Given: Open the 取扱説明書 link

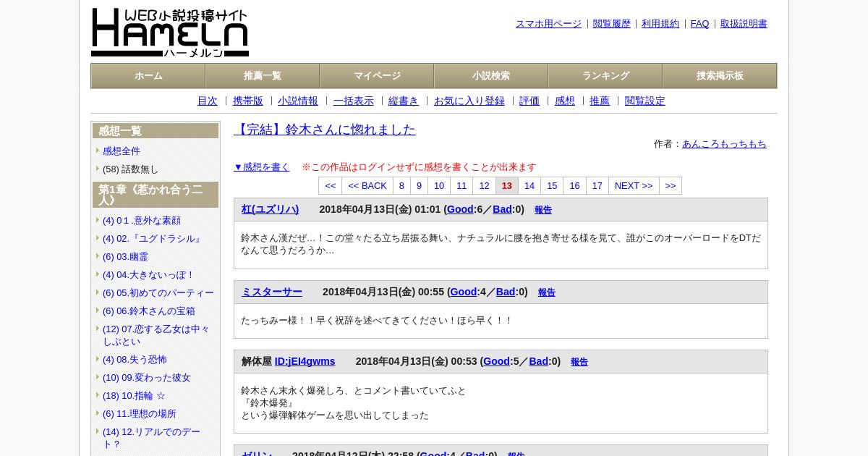Looking at the screenshot, I should click(744, 24).
